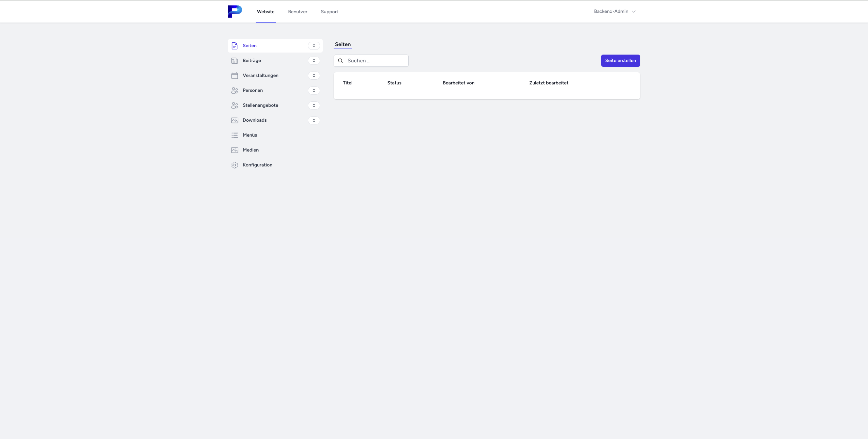Click the Konfiguration gear icon
The image size is (868, 439).
234,165
